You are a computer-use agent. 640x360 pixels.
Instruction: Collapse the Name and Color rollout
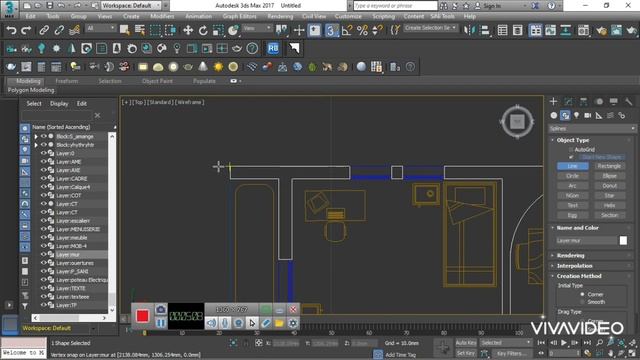pos(577,228)
